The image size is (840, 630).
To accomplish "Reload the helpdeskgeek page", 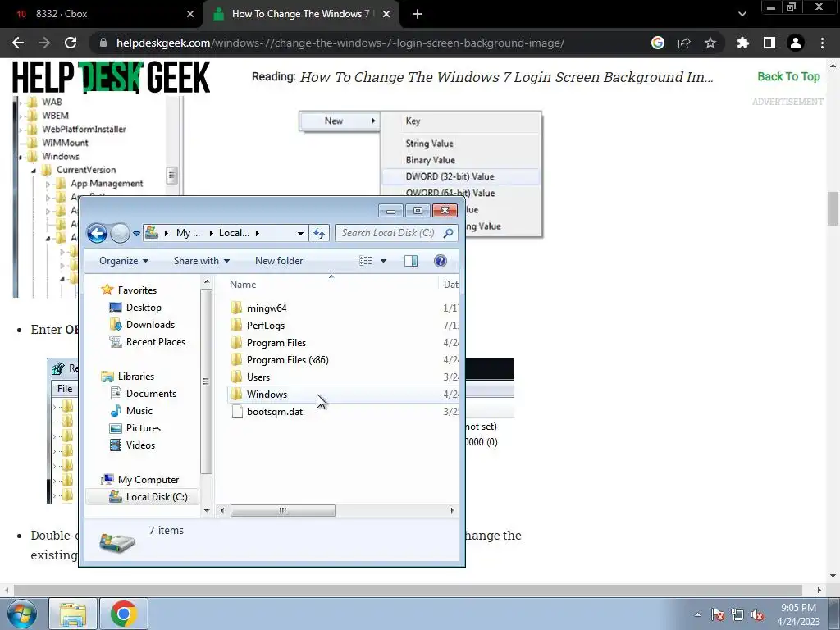I will pos(71,43).
